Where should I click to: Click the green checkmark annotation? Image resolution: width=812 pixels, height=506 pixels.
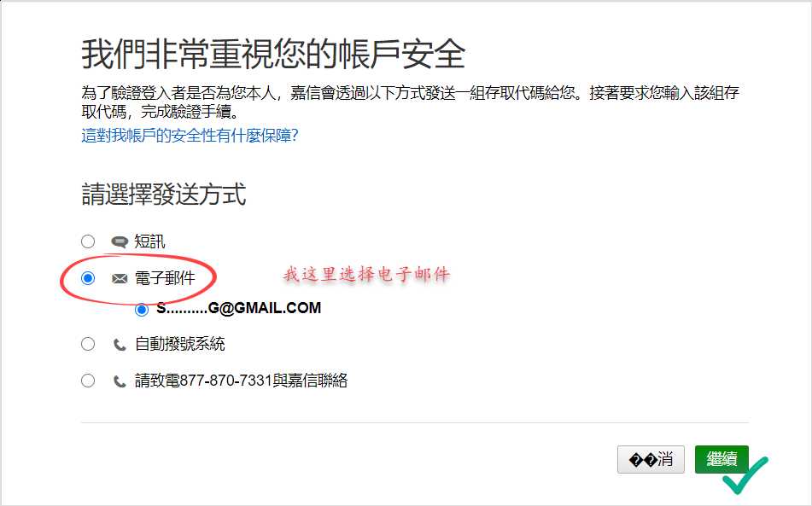745,475
